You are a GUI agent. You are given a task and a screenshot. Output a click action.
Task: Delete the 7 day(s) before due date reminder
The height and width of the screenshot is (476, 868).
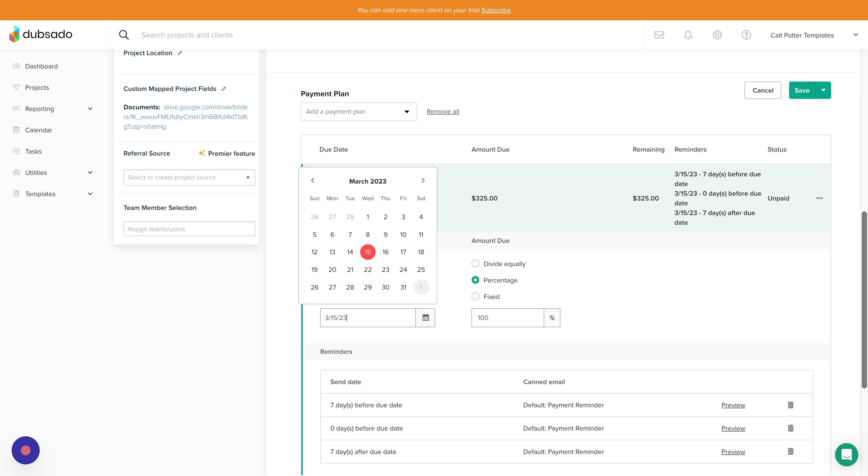[790, 405]
